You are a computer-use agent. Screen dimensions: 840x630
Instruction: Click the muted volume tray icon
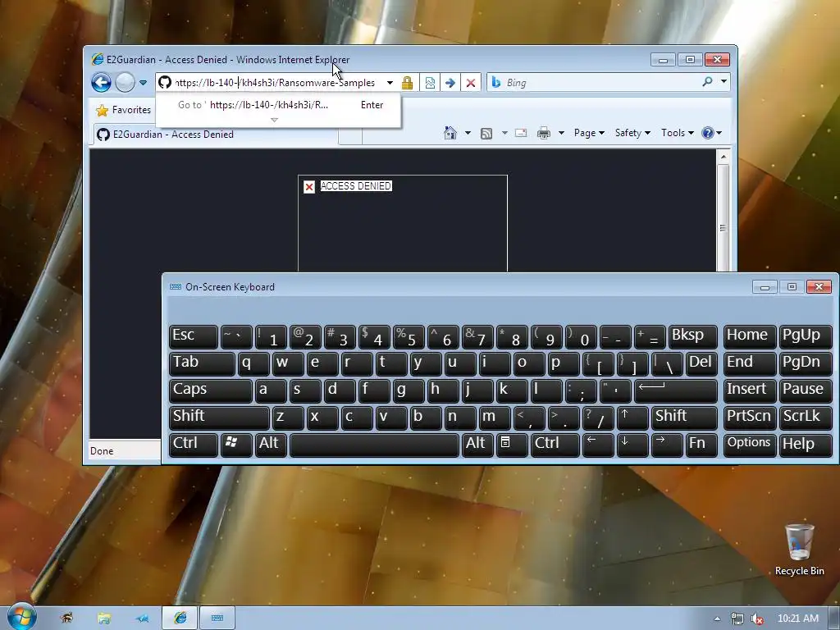coord(756,619)
